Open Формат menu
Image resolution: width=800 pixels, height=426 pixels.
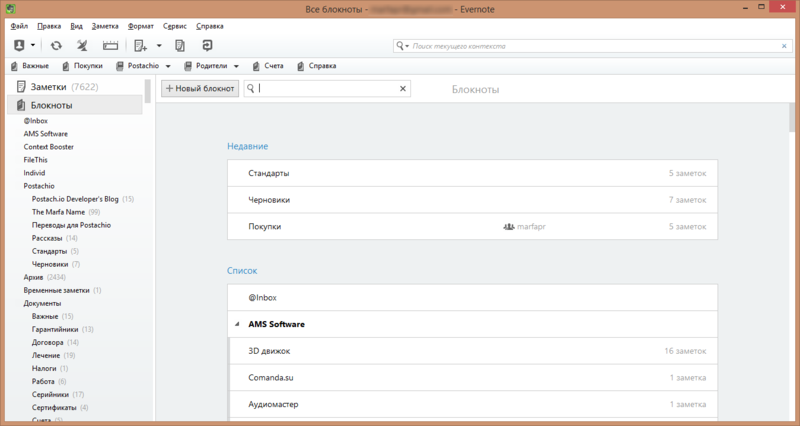(141, 26)
